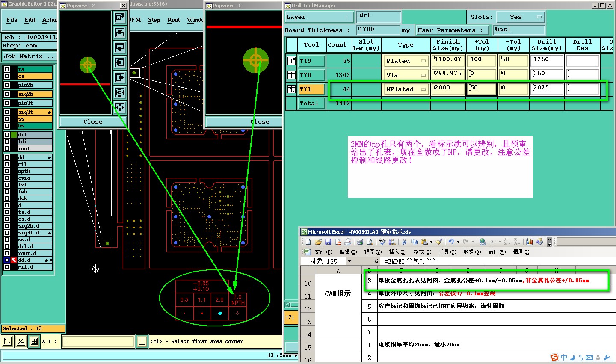Image resolution: width=616 pixels, height=364 pixels.
Task: Click the Chart Wizard icon in Excel toolbar
Action: click(530, 242)
